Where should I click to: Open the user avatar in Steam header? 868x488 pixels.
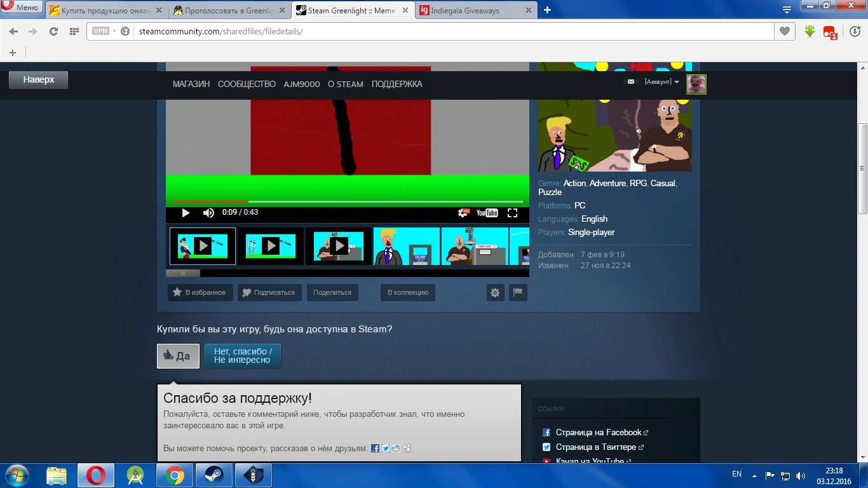[x=696, y=84]
